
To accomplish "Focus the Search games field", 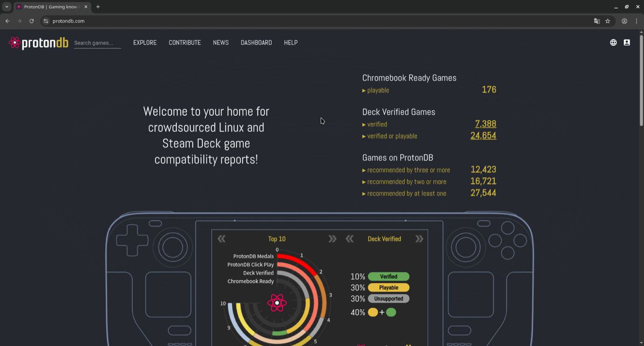I will pyautogui.click(x=97, y=43).
